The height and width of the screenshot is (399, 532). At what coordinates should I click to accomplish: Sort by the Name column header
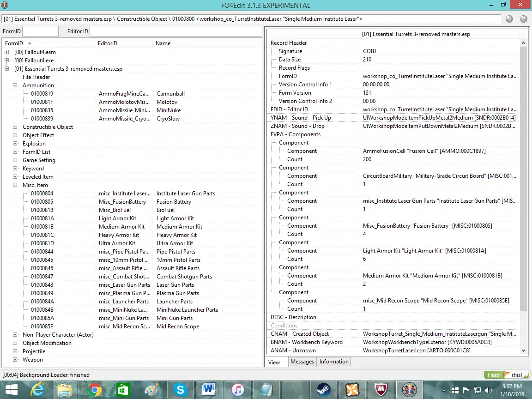tap(207, 43)
